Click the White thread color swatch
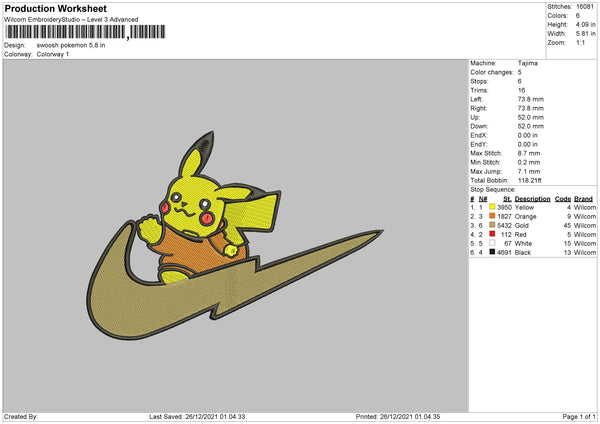Screen dimensions: 600x424 click(x=492, y=243)
